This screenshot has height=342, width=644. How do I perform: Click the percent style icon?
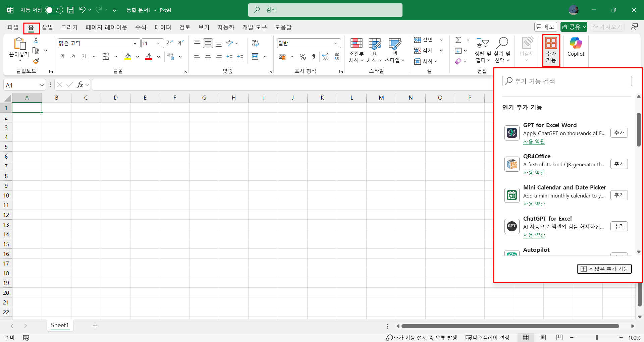[303, 57]
